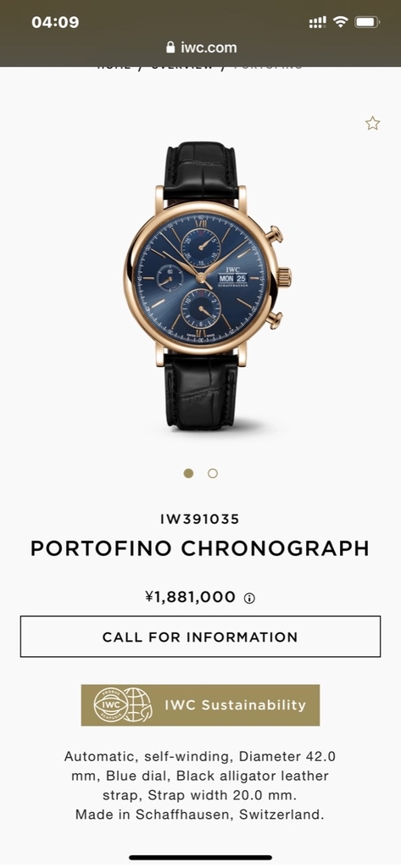Tap the iwc.com address field
The image size is (401, 868).
202,47
